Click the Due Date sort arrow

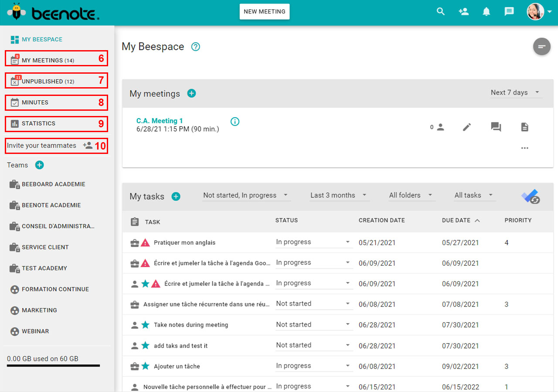[477, 221]
